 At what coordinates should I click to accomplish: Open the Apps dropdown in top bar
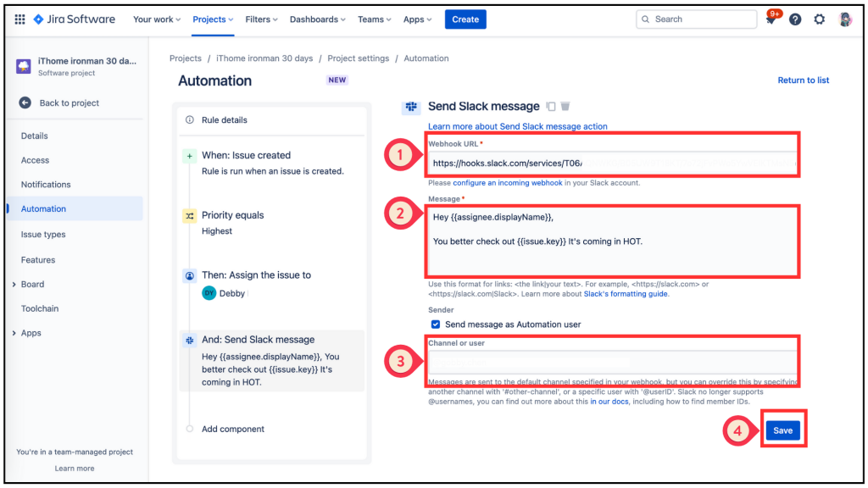click(x=417, y=19)
